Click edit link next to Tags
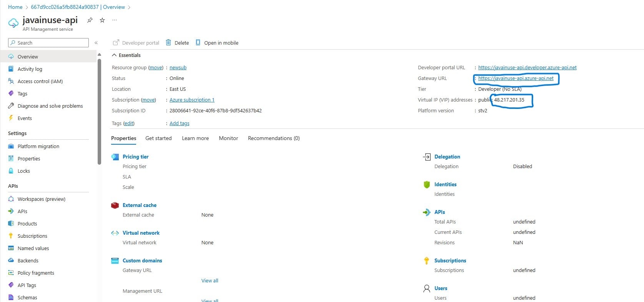 (129, 123)
